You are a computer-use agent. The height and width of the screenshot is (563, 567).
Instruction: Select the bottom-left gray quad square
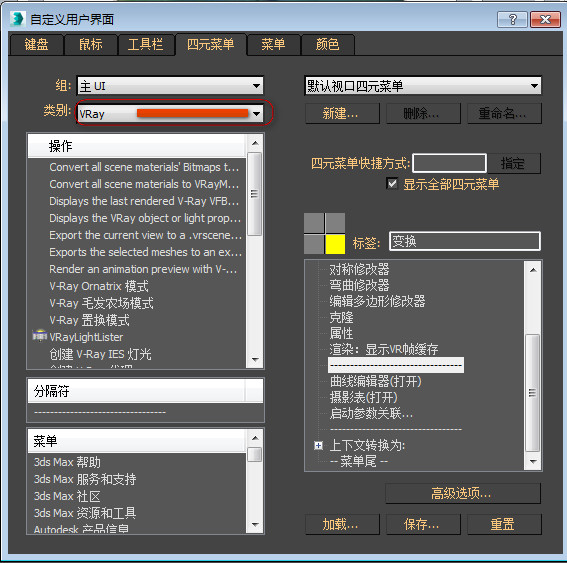click(x=314, y=244)
